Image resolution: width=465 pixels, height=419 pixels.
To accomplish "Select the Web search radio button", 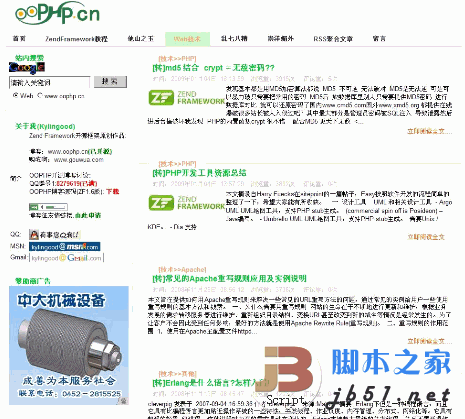I will [15, 95].
